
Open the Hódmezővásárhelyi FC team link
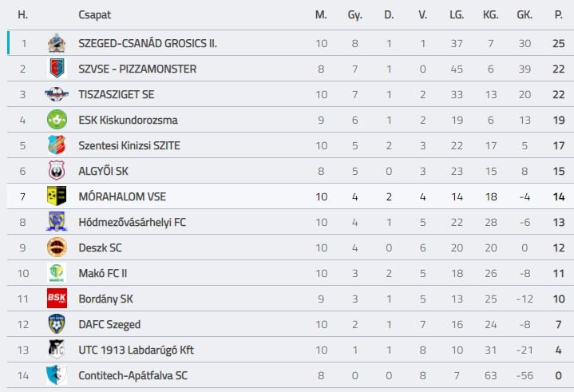(132, 222)
